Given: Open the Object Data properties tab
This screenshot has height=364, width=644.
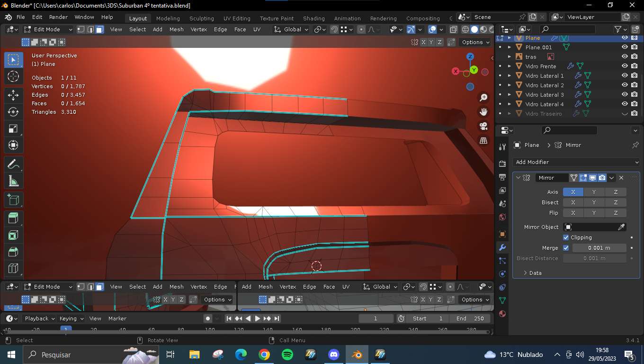Looking at the screenshot, I should [502, 300].
